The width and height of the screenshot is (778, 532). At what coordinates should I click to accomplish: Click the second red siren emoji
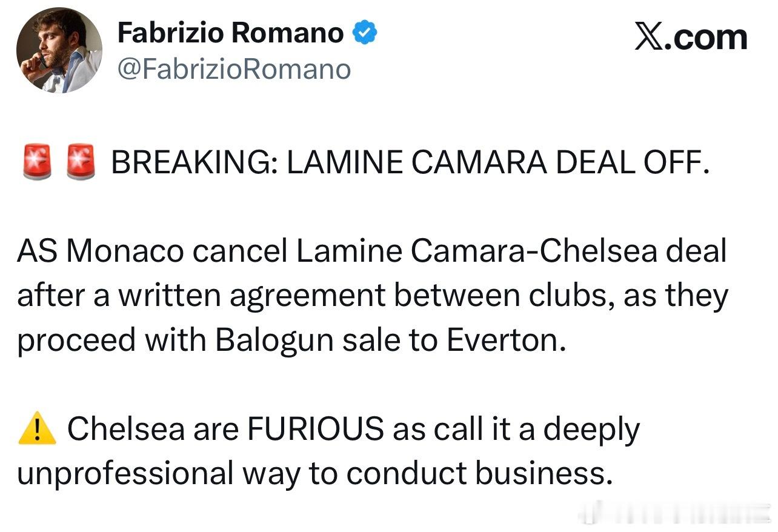click(x=81, y=162)
